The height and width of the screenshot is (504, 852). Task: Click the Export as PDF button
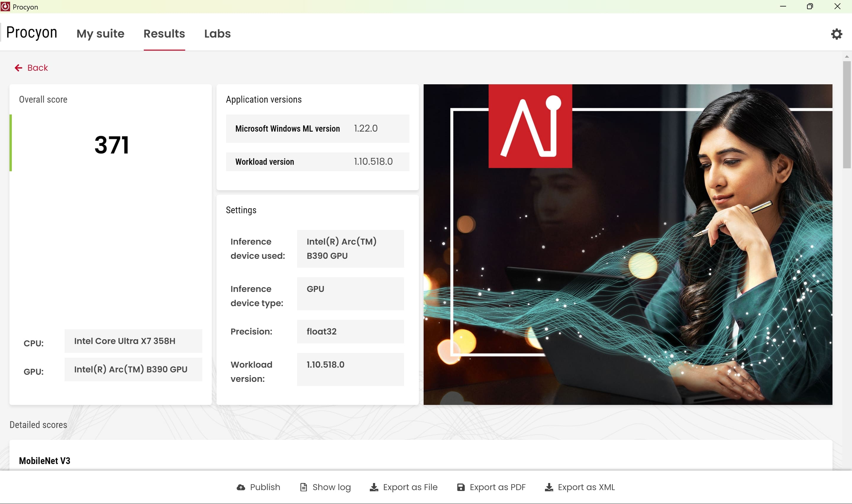497,487
